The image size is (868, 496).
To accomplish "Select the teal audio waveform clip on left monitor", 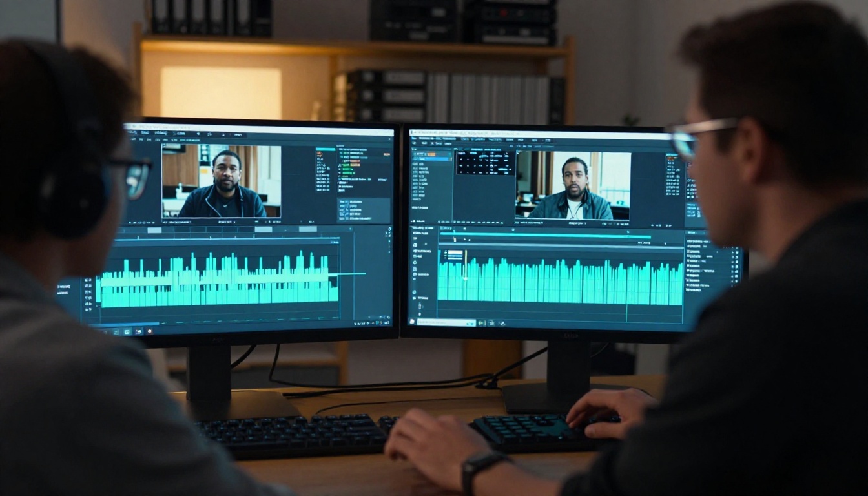I will pos(218,279).
